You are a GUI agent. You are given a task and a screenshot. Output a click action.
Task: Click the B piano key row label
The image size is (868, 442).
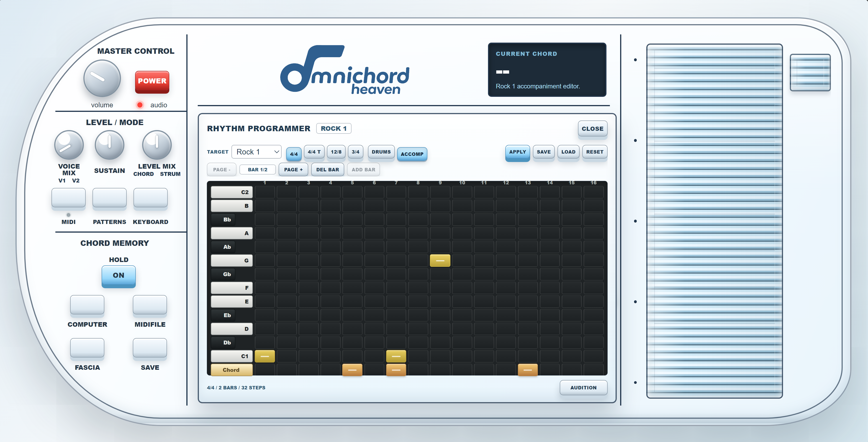click(x=232, y=206)
